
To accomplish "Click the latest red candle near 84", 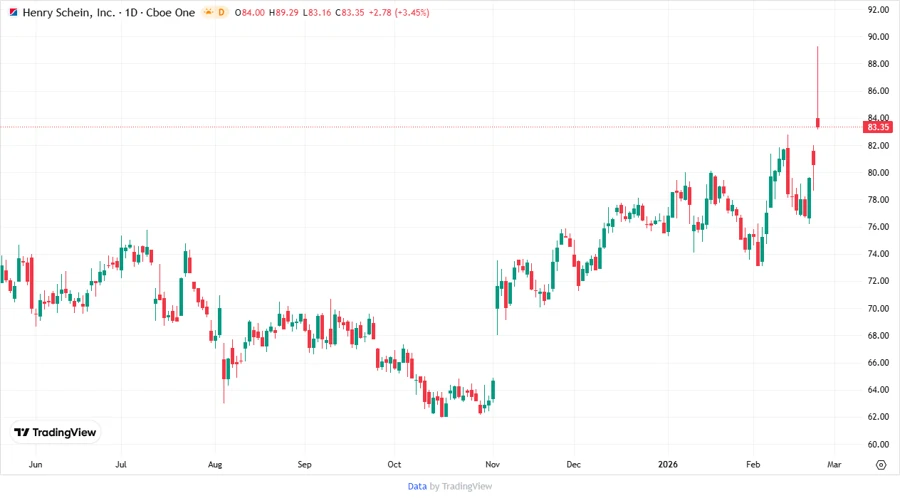I will click(x=817, y=123).
